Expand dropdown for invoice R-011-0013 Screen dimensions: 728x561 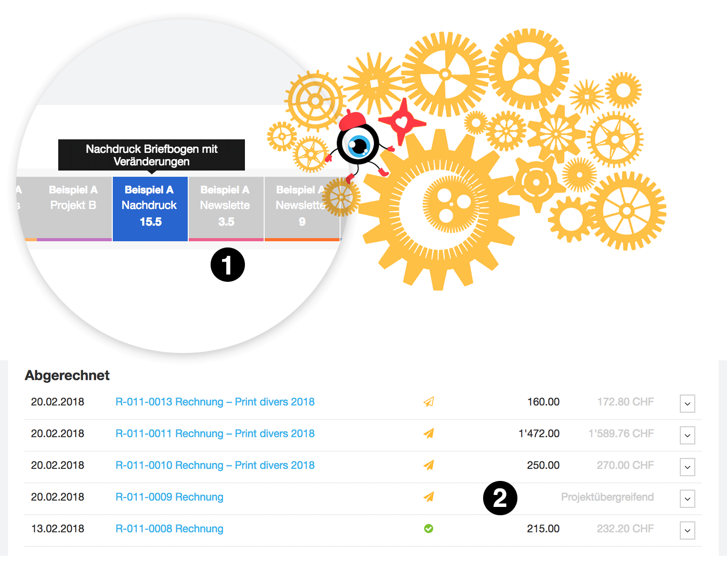click(687, 403)
